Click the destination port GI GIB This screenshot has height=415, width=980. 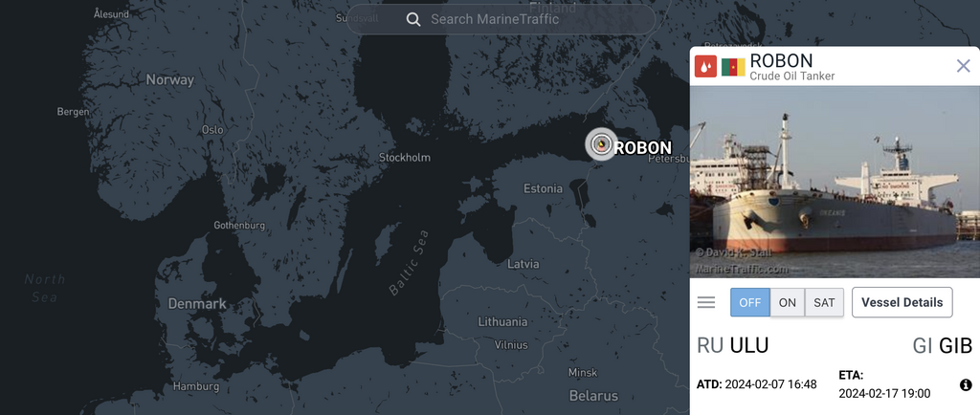click(943, 345)
